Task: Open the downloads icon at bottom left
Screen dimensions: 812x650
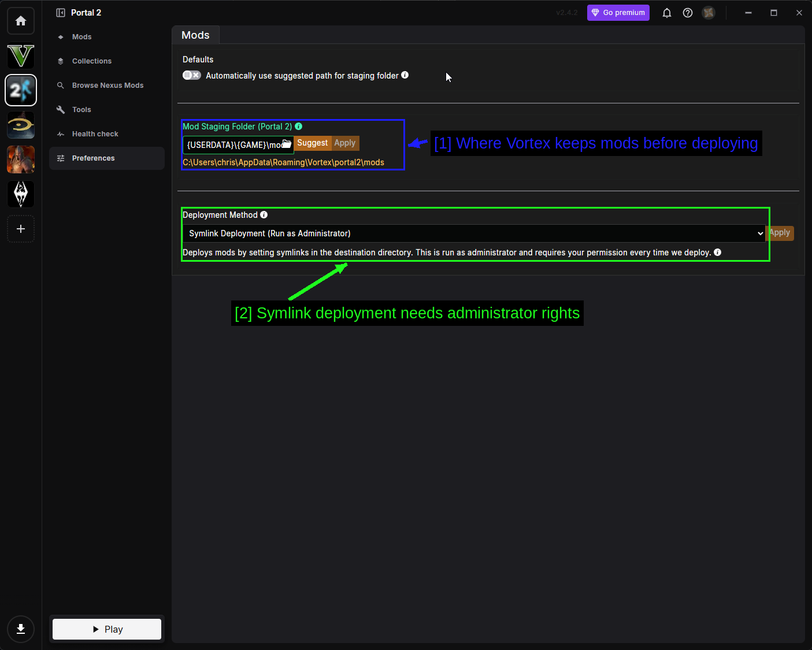Action: tap(21, 629)
